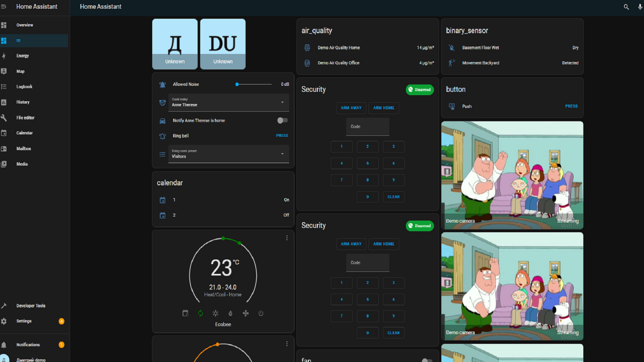Open the living room preset dropdown
644x362 pixels.
coord(228,154)
